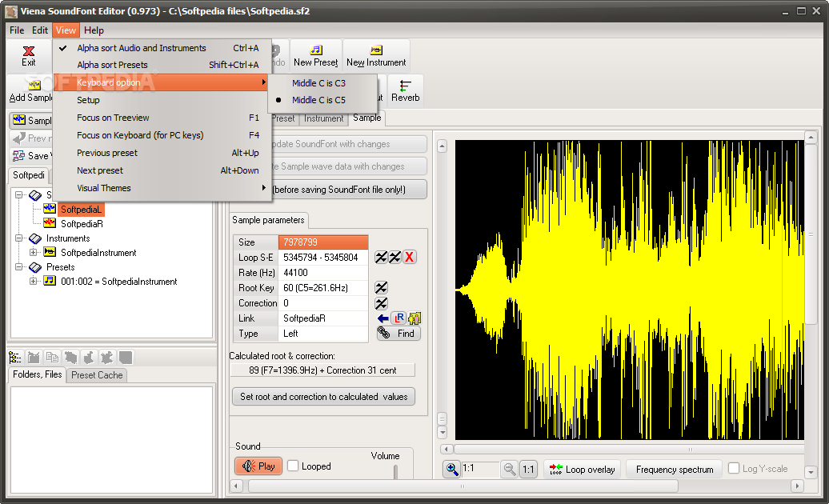Click the zoom-in magnifier icon
The width and height of the screenshot is (829, 504).
coord(452,469)
